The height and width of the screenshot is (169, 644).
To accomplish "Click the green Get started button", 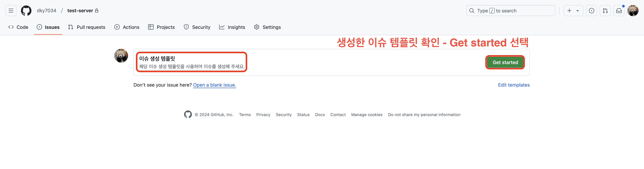I will click(505, 62).
